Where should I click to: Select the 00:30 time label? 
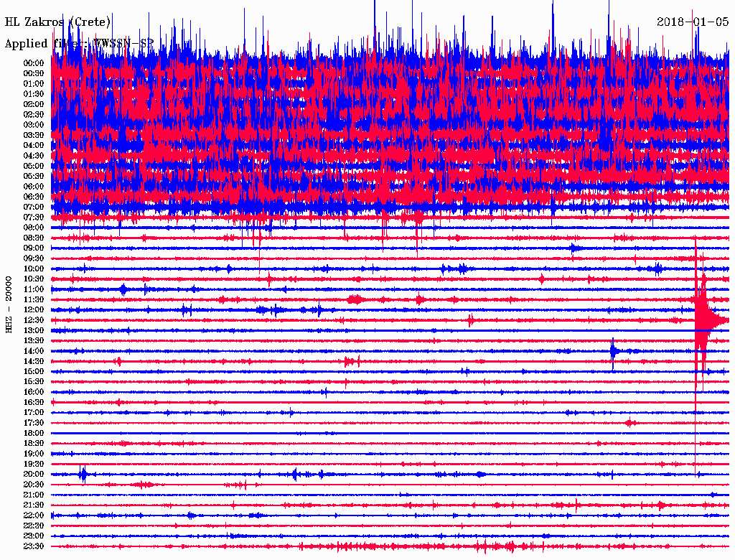point(34,74)
